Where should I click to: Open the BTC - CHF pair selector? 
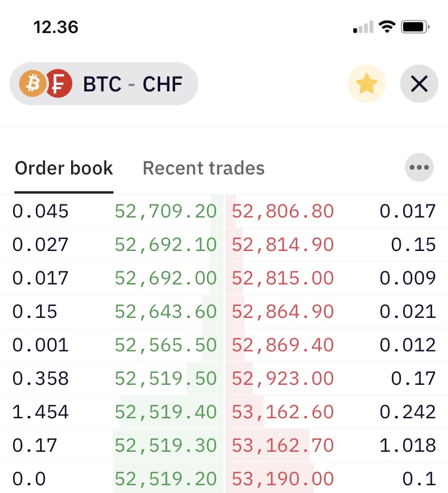click(x=104, y=84)
